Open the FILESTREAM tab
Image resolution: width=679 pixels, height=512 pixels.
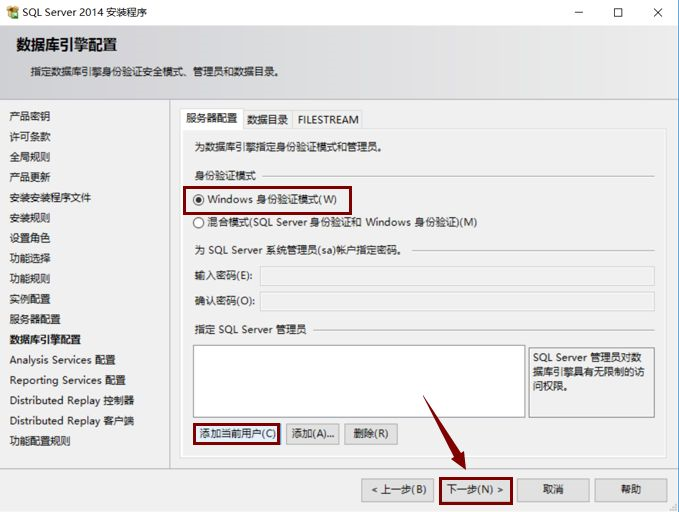328,120
